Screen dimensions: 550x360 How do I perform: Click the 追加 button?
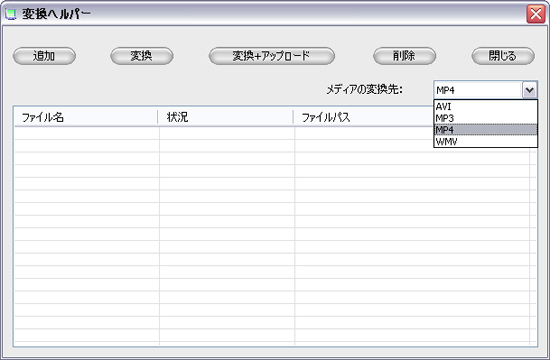tap(44, 56)
